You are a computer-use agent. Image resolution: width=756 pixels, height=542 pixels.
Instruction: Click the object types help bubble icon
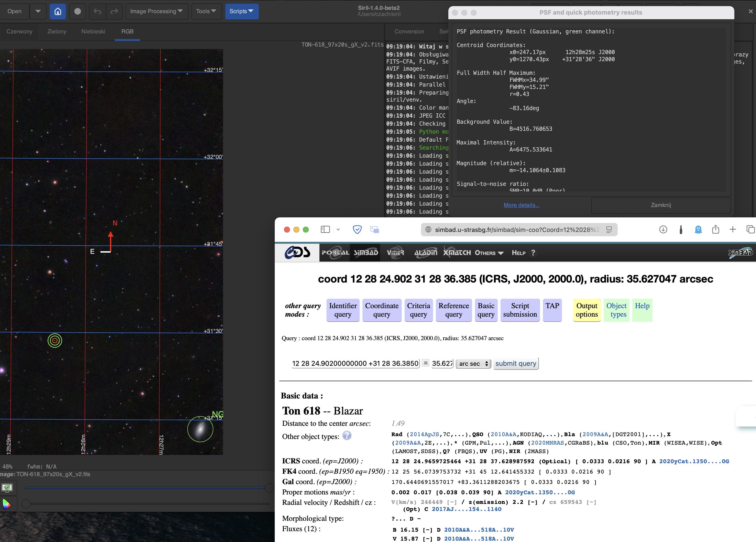click(347, 436)
